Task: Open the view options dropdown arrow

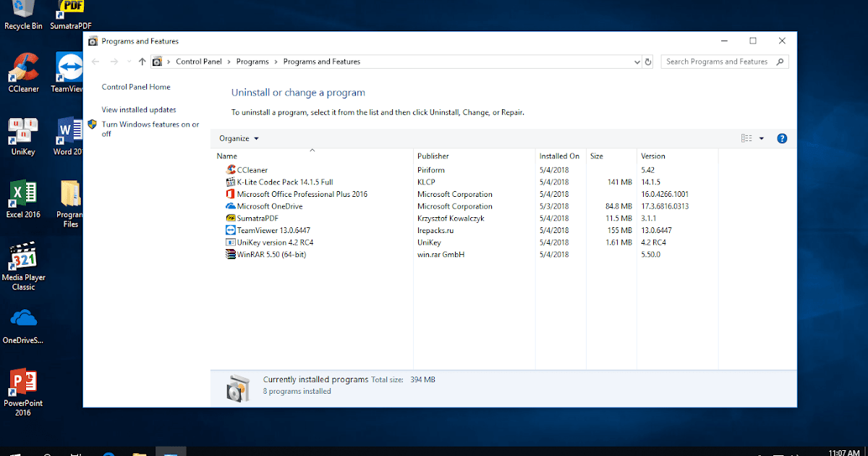Action: [762, 138]
